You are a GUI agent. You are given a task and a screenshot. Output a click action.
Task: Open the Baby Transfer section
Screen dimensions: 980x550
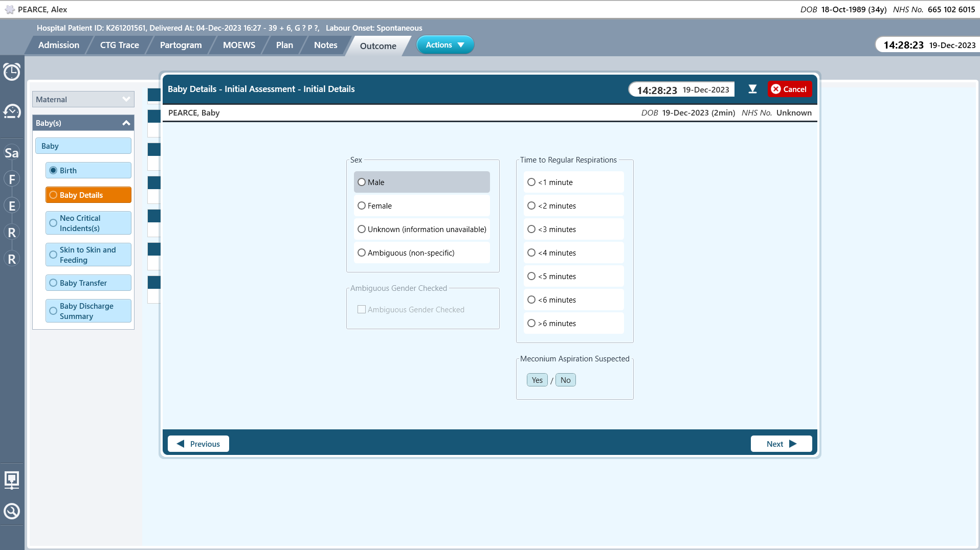point(88,283)
